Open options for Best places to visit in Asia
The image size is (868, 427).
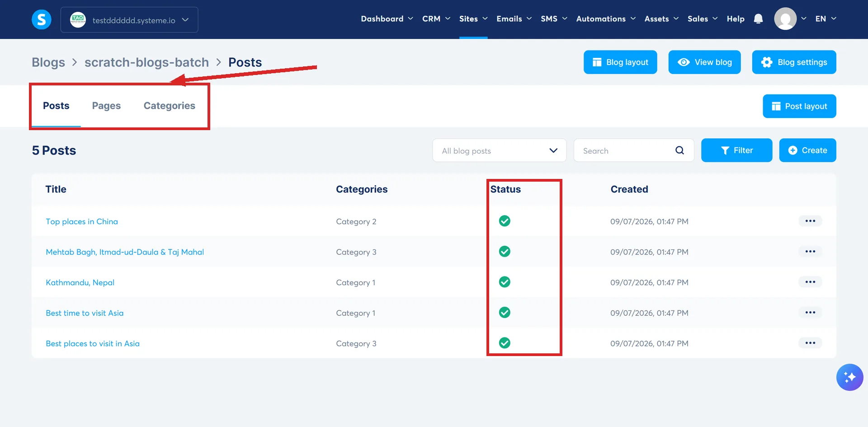click(810, 343)
